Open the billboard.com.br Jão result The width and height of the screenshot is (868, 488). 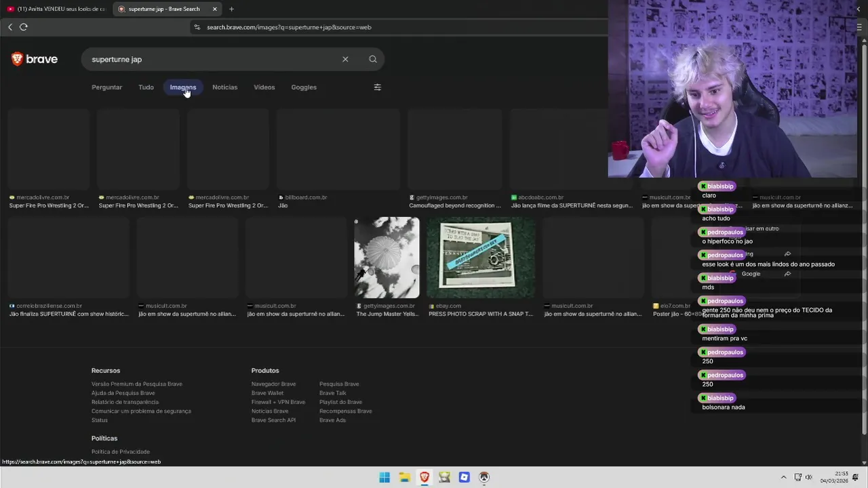coord(338,159)
